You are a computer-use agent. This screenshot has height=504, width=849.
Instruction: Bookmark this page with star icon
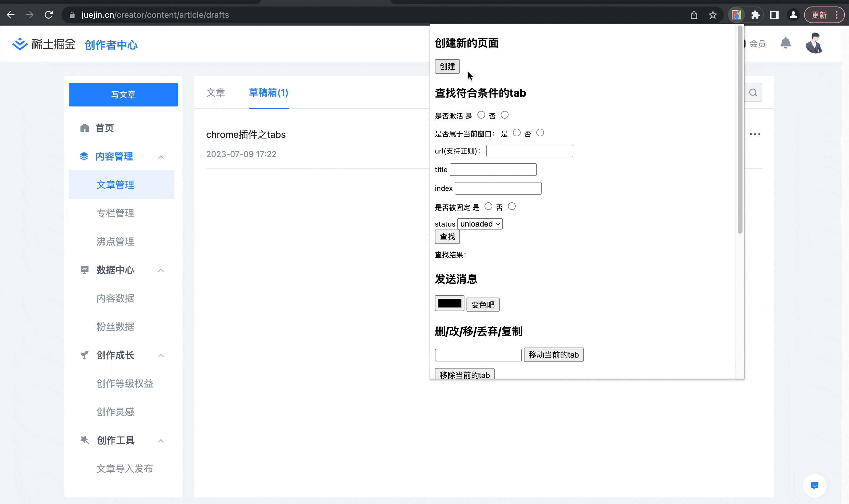pyautogui.click(x=713, y=15)
